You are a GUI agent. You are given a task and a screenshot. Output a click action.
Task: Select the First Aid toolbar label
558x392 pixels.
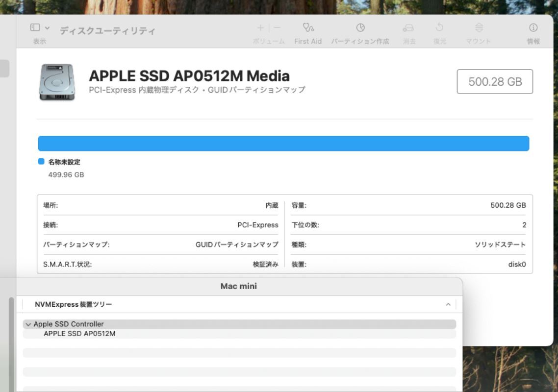pyautogui.click(x=308, y=41)
